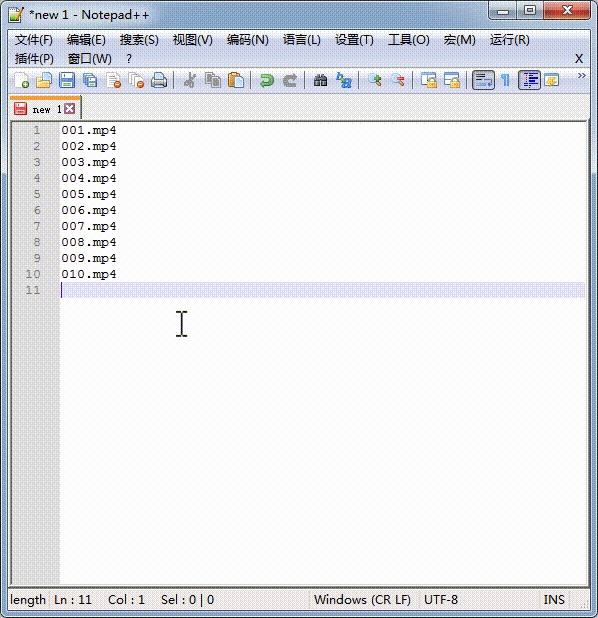Open the ? help menu
The width and height of the screenshot is (598, 618).
tap(129, 59)
